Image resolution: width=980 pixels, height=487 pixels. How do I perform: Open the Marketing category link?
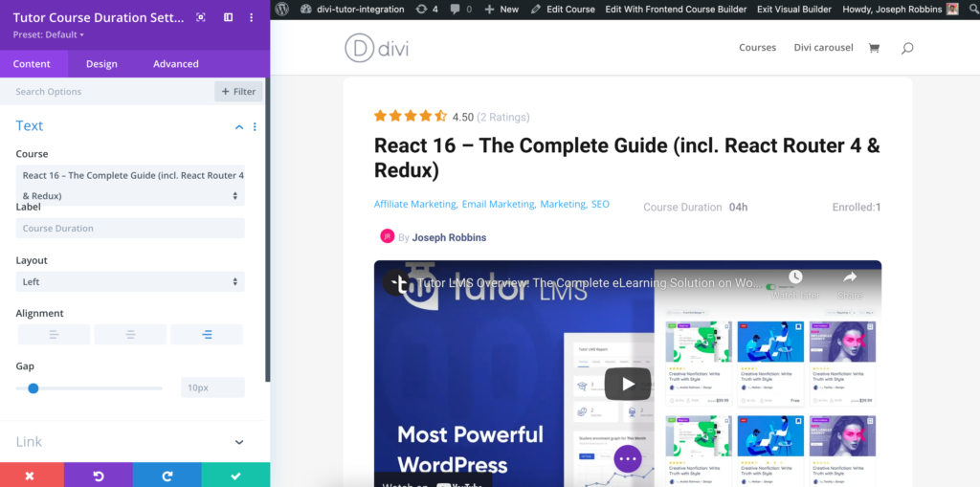pos(563,204)
